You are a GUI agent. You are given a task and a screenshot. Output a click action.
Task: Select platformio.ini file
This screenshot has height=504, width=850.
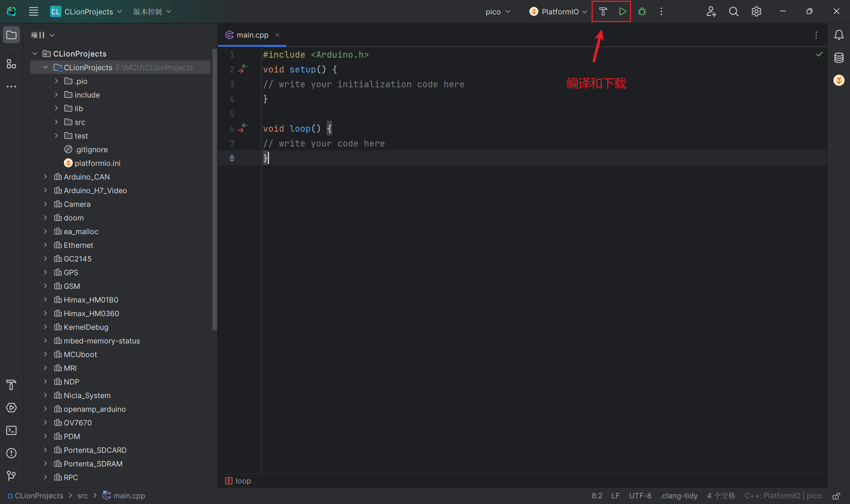click(x=98, y=163)
